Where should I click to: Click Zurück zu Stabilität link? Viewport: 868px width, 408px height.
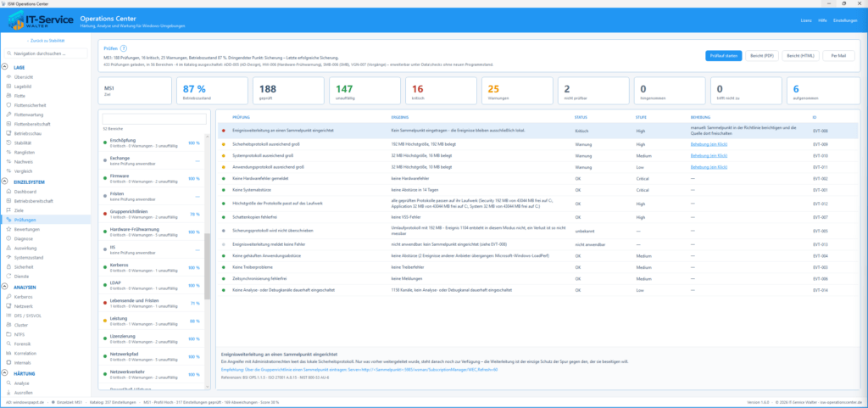click(46, 41)
